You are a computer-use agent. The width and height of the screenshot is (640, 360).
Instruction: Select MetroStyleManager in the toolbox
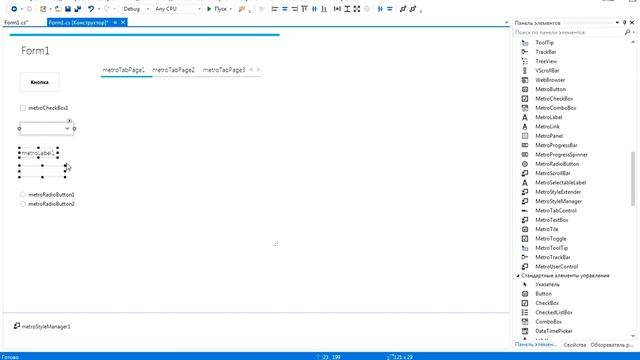(558, 201)
